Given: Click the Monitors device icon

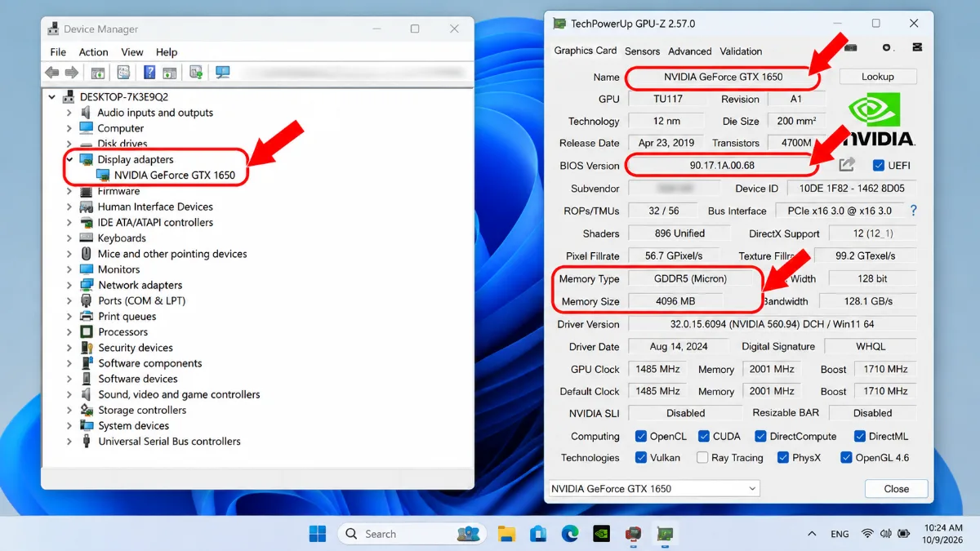Looking at the screenshot, I should click(x=87, y=269).
